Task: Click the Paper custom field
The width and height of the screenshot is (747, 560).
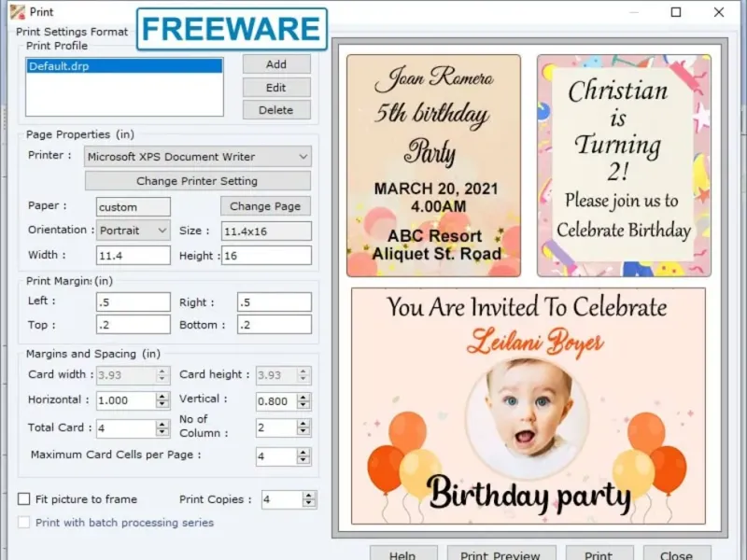Action: 133,207
